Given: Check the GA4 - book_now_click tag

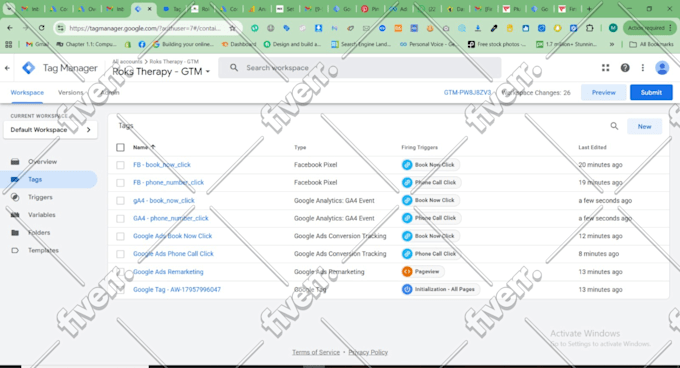Looking at the screenshot, I should point(121,201).
